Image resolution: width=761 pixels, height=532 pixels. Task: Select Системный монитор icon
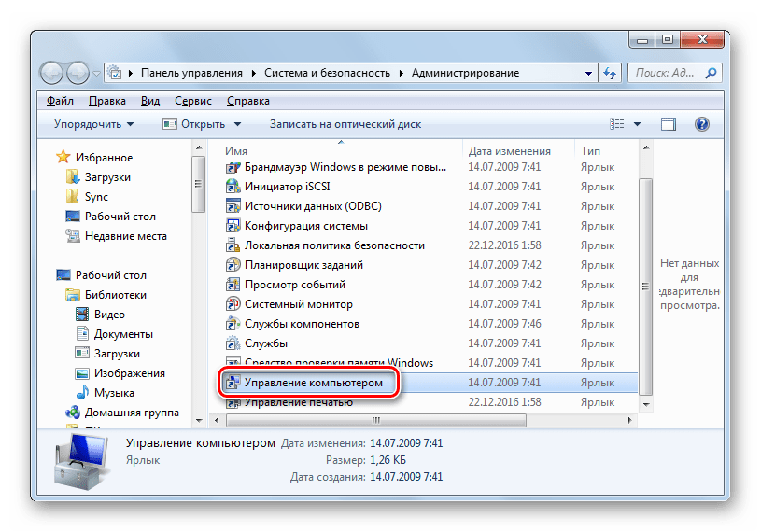(x=233, y=304)
